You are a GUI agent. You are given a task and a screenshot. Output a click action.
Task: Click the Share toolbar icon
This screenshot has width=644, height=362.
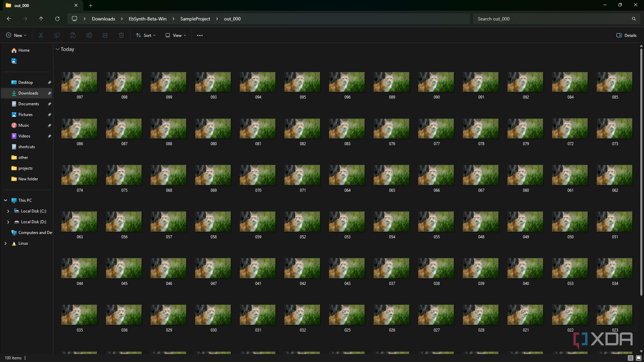[x=105, y=35]
